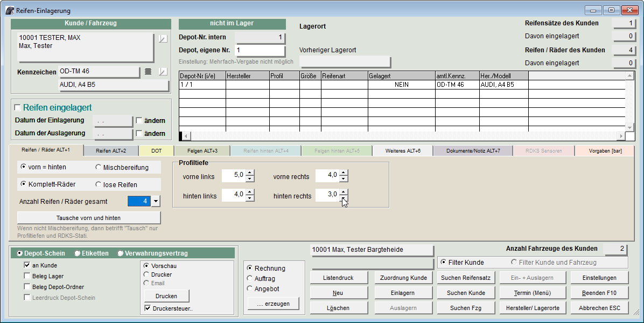Select the lose Reifen radio option
Screen dimensions: 644x323
click(x=98, y=184)
